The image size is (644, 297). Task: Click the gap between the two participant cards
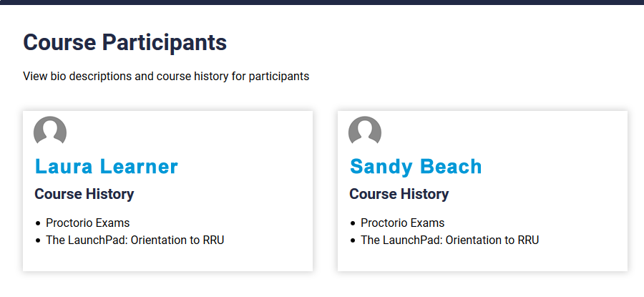325,191
